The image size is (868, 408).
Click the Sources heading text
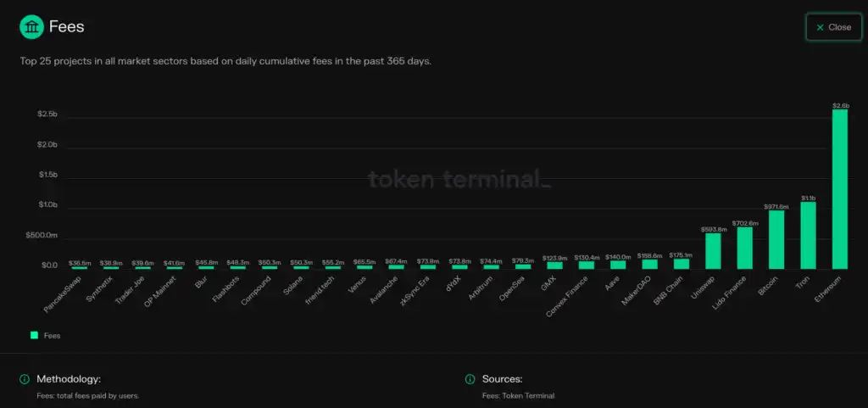(x=502, y=379)
